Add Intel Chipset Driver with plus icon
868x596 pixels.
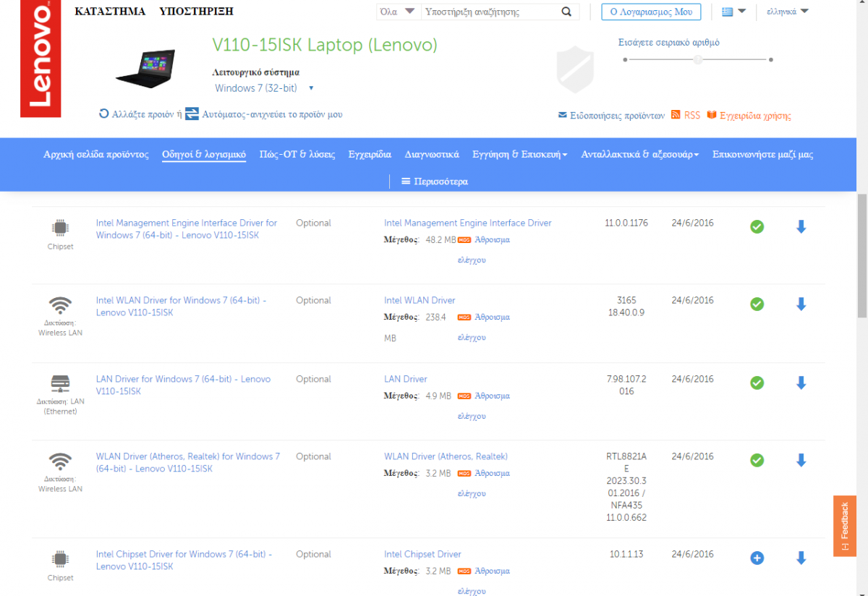point(757,558)
